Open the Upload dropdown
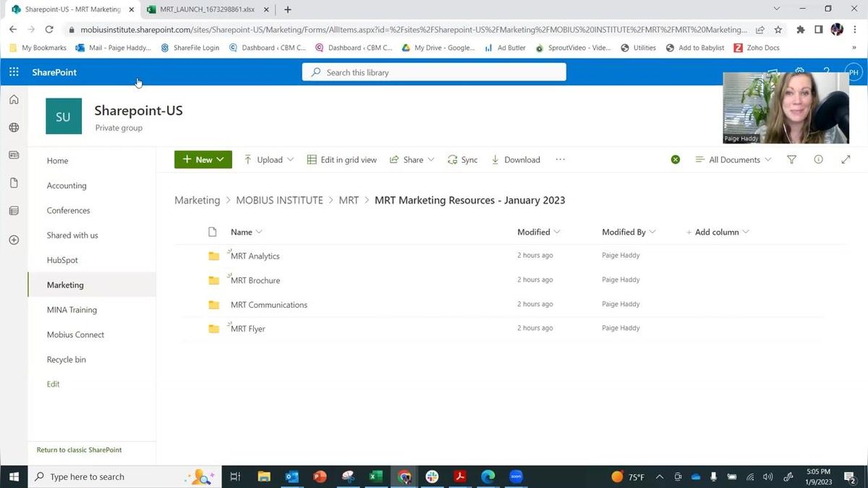 [269, 159]
